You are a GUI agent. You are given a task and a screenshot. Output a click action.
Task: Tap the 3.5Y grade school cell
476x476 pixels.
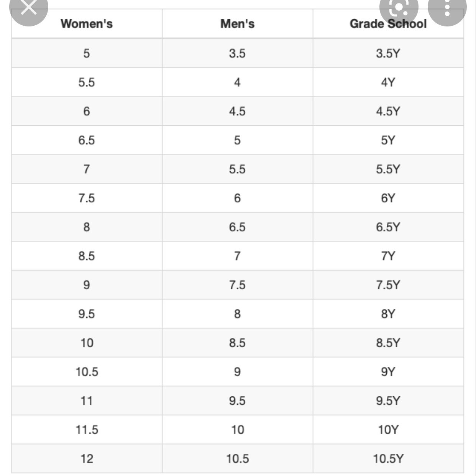click(x=388, y=53)
